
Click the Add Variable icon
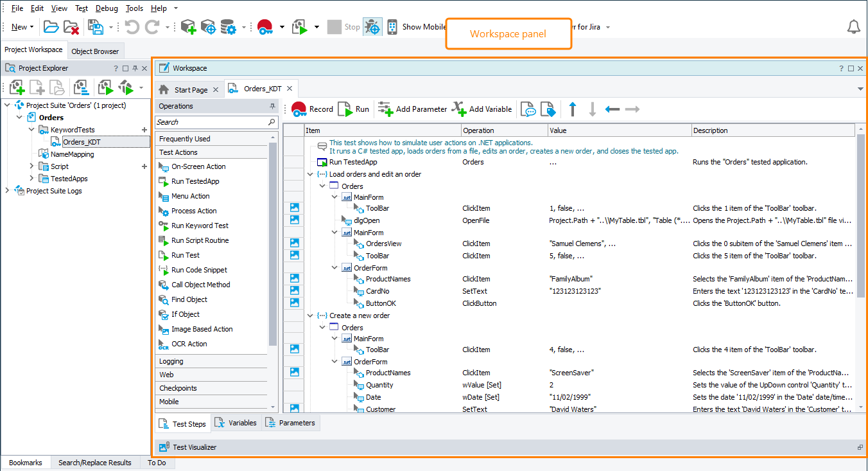tap(458, 109)
